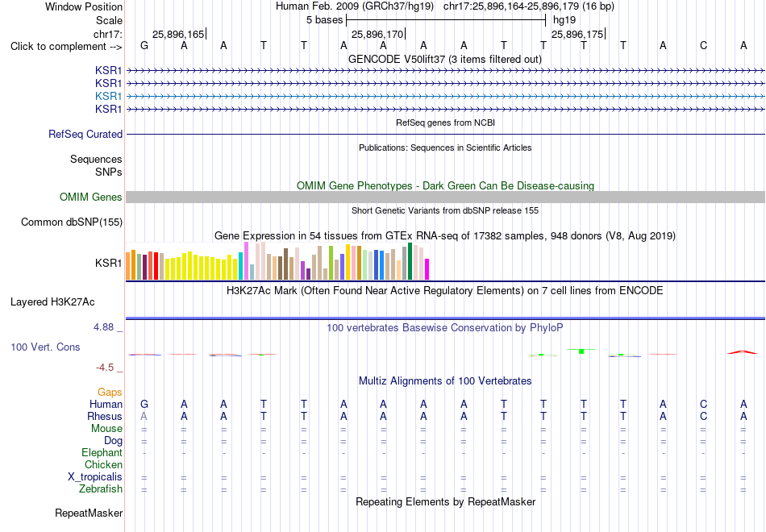The image size is (766, 532).
Task: Click the magenta last bar in GTEx chart
Action: [x=427, y=269]
